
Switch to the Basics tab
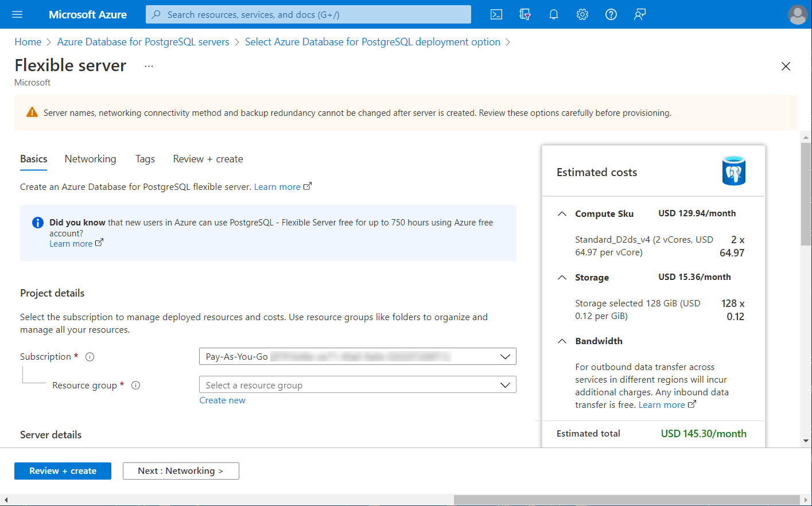34,159
